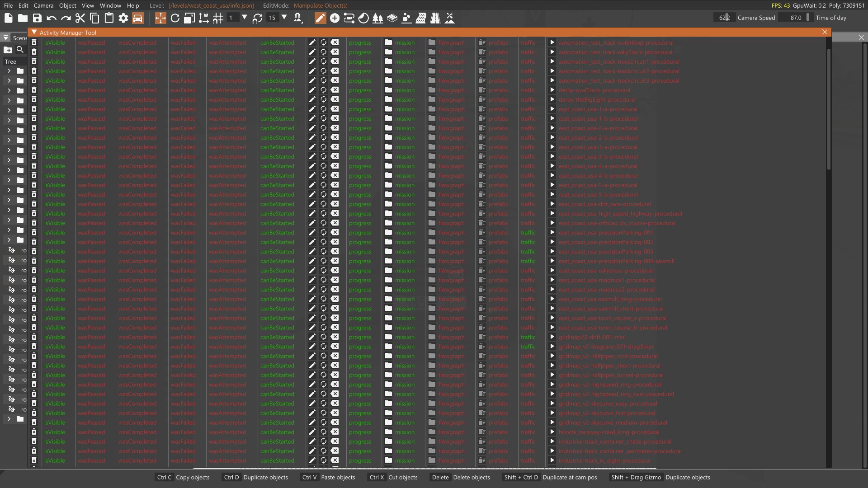Open mission folder for east_coast_usa-1-a-procedural
Image resolution: width=868 pixels, height=488 pixels.
point(388,109)
